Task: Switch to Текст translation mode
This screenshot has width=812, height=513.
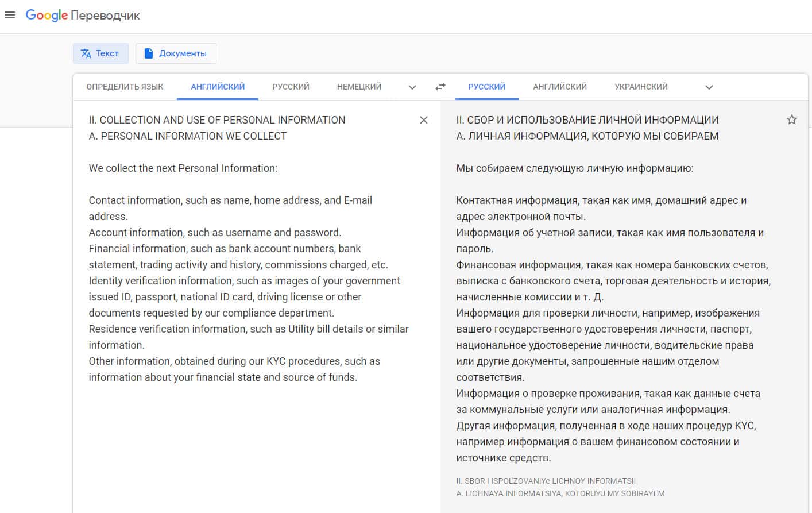Action: [x=100, y=53]
